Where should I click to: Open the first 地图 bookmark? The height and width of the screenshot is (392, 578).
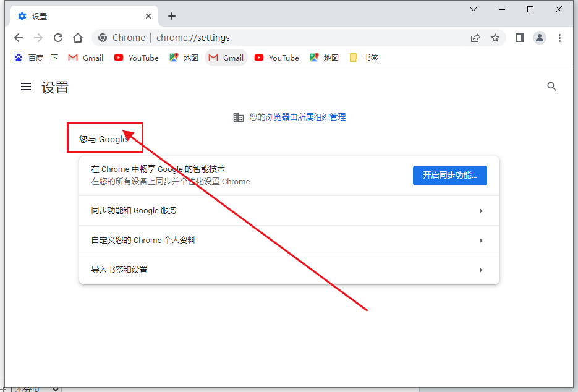click(184, 58)
